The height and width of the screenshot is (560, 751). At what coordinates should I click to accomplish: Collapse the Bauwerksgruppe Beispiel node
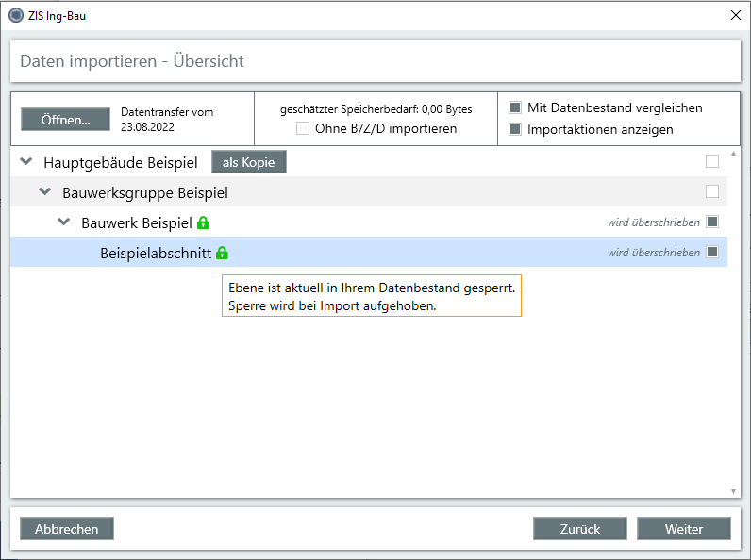[x=44, y=192]
